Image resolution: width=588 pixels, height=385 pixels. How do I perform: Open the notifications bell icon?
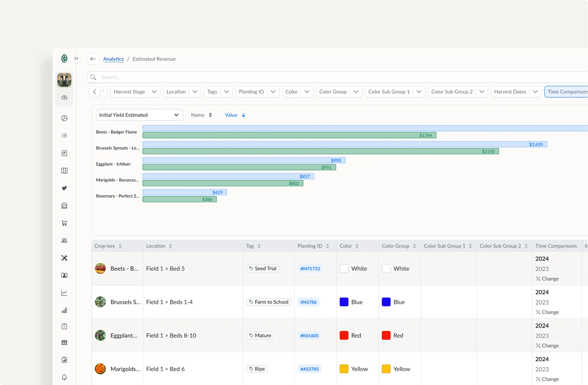pyautogui.click(x=64, y=377)
